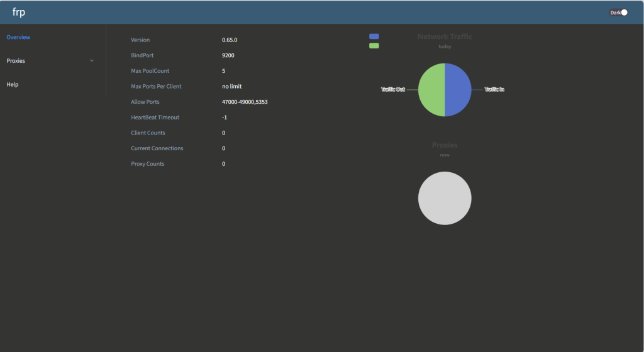
Task: Click the BindPort value 9200
Action: point(228,55)
